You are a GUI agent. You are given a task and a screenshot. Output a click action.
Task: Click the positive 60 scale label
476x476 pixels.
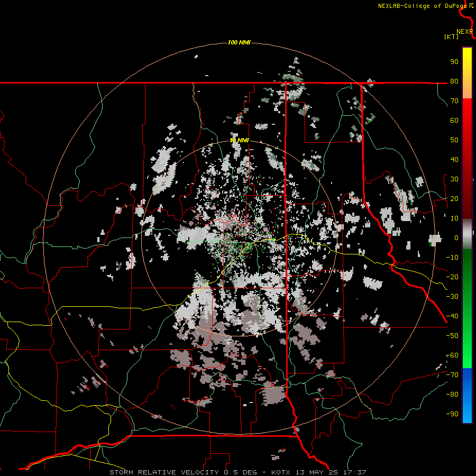click(454, 120)
